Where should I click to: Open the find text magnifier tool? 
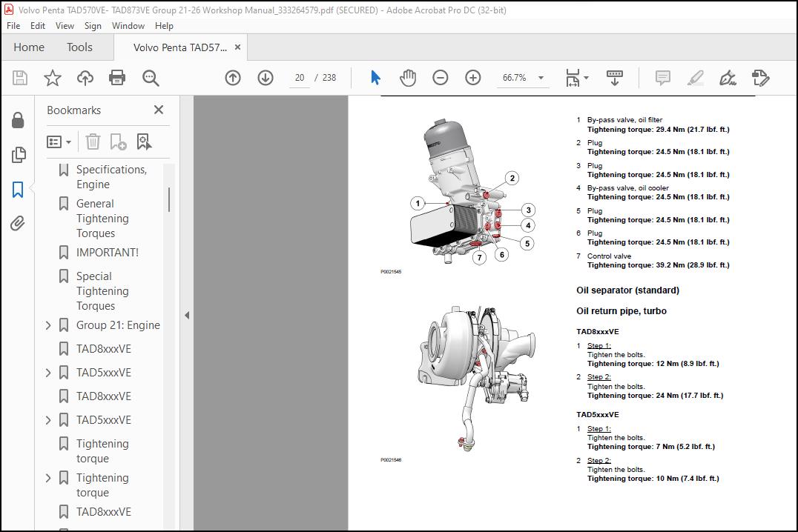pyautogui.click(x=151, y=78)
